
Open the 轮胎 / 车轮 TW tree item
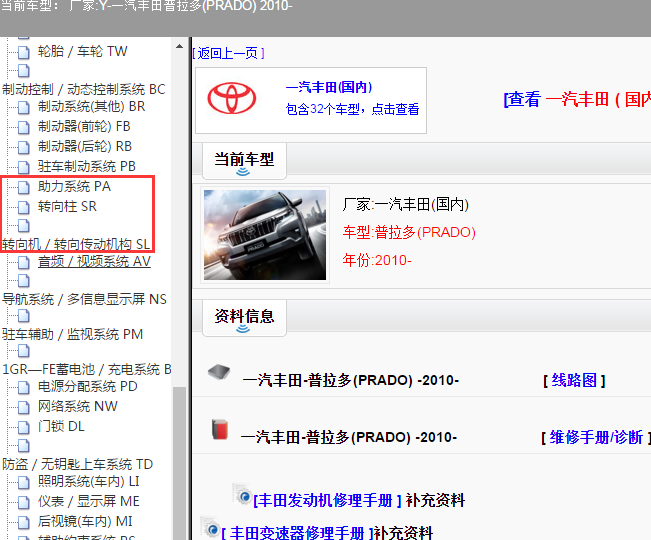point(82,51)
